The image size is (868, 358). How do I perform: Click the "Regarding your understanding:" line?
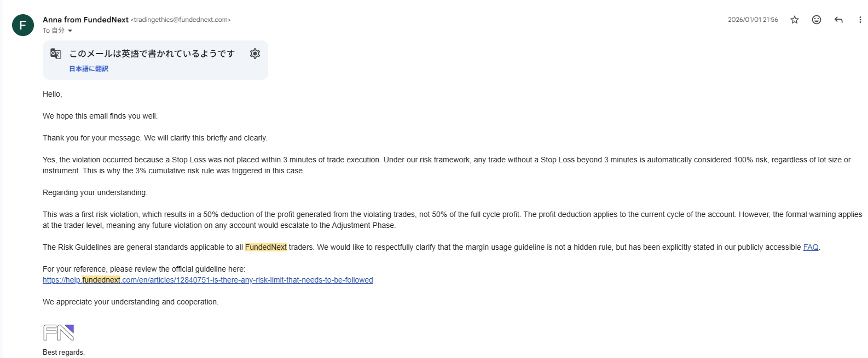pyautogui.click(x=95, y=192)
